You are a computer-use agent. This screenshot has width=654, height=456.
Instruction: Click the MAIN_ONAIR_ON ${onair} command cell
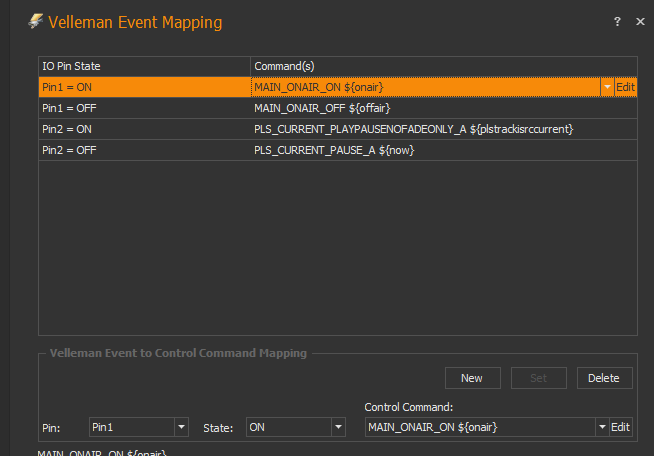[425, 87]
